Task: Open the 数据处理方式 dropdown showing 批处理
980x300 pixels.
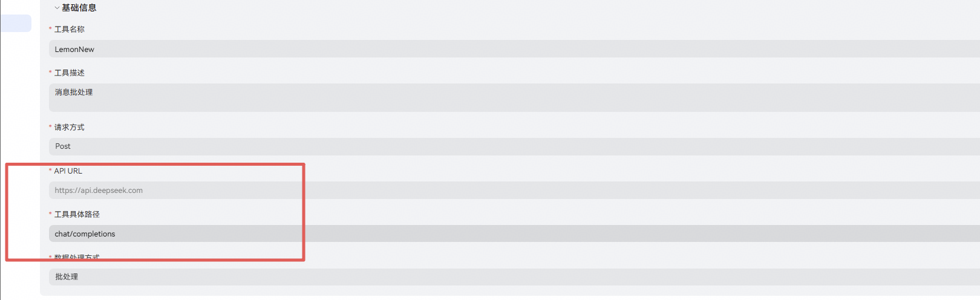Action: coord(514,277)
